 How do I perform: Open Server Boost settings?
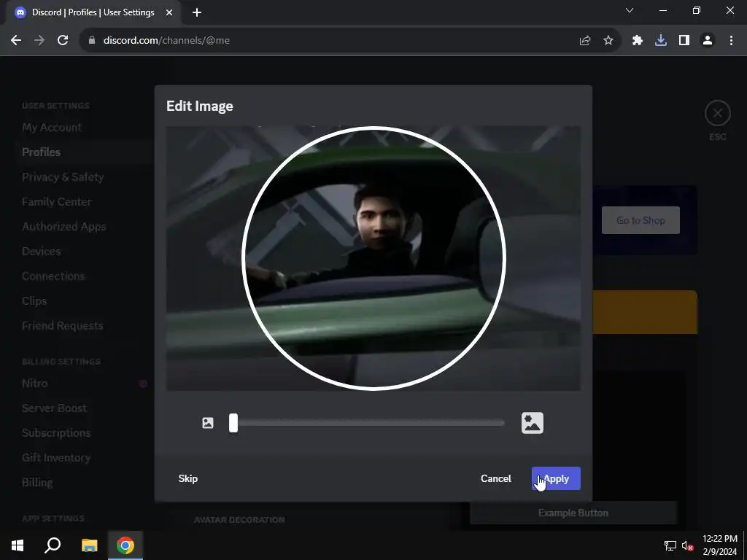tap(54, 408)
